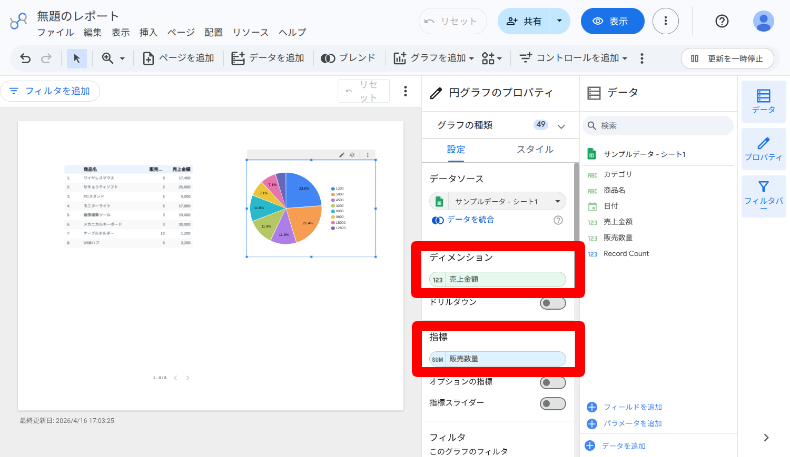
Task: Click 更新を一時停止 button
Action: pos(727,58)
